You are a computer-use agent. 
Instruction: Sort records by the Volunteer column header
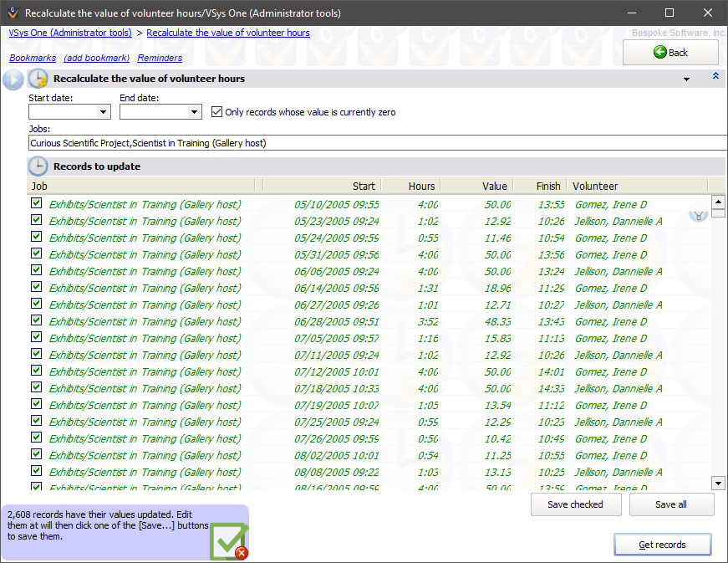635,186
